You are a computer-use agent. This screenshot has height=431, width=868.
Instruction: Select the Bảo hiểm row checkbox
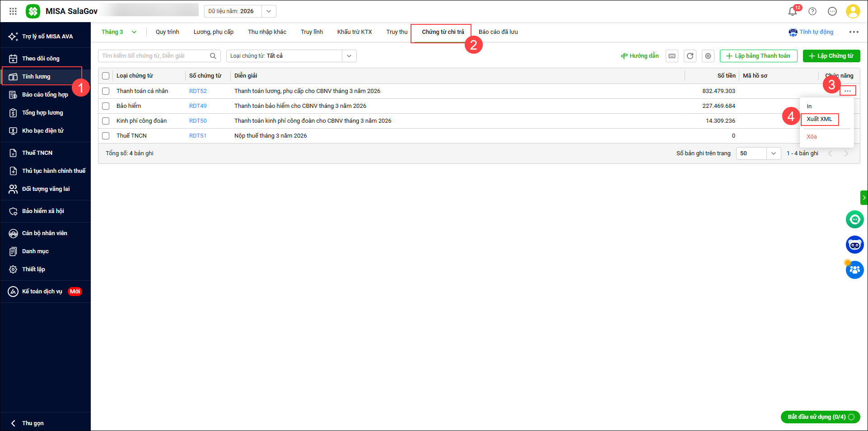pyautogui.click(x=106, y=106)
